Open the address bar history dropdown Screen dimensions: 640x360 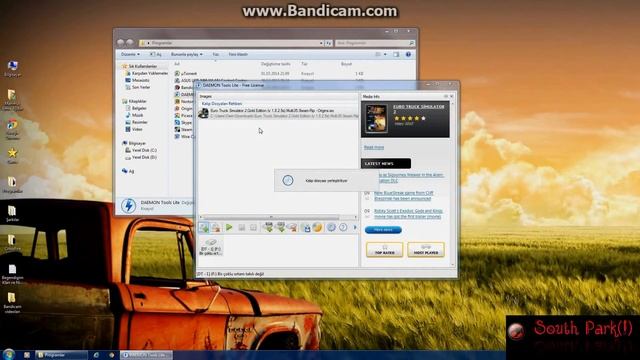[x=321, y=43]
